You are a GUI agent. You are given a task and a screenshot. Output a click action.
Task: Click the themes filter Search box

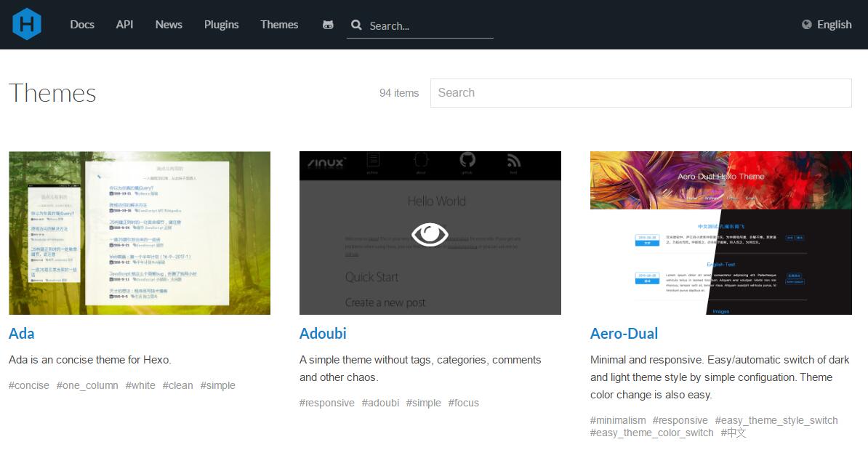[640, 93]
